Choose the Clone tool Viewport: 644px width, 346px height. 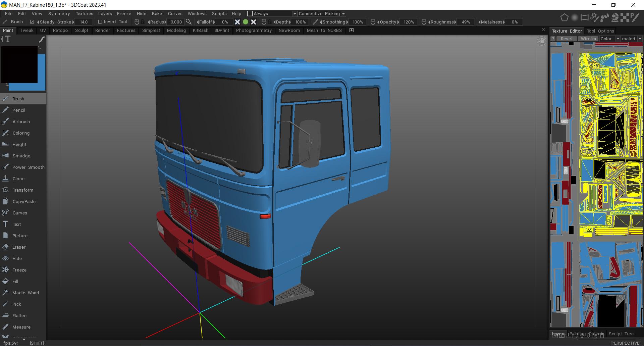[18, 179]
